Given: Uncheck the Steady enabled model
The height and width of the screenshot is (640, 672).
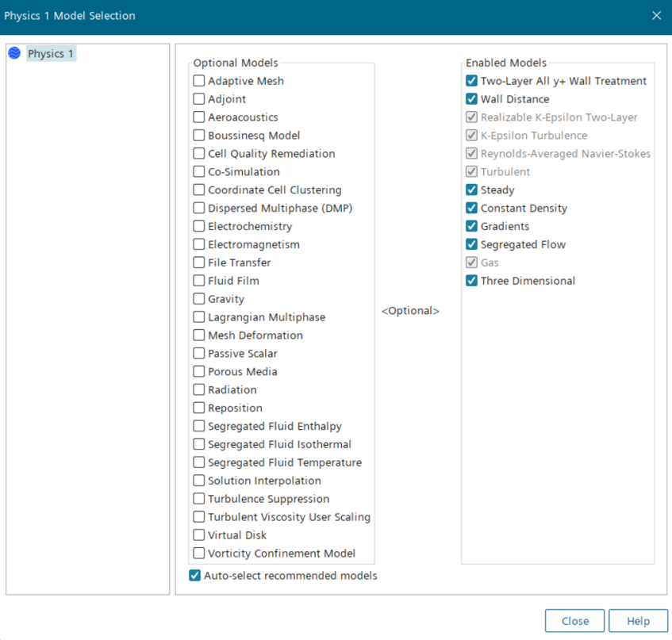Looking at the screenshot, I should coord(472,190).
